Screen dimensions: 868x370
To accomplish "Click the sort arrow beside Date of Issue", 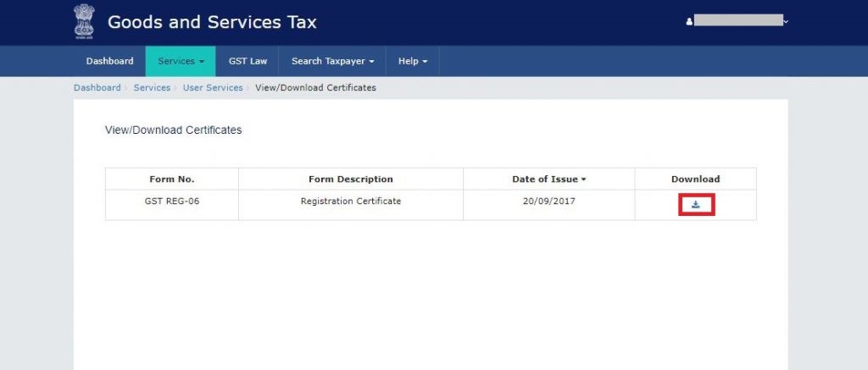I will [x=584, y=179].
